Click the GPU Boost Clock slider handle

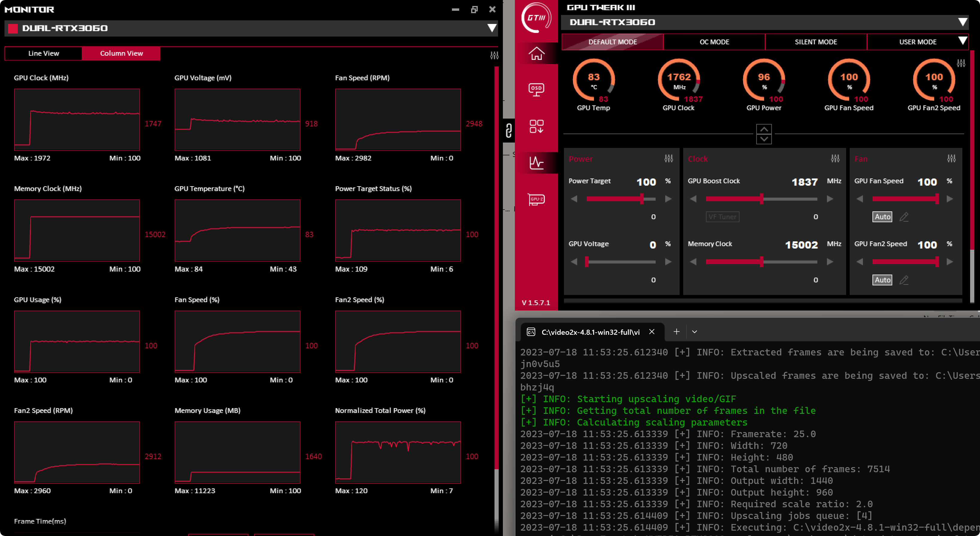click(x=761, y=199)
